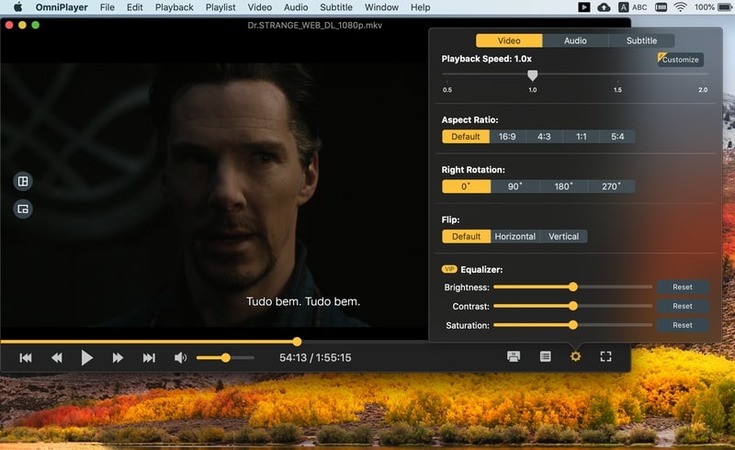Click the cloud upload status icon
The width and height of the screenshot is (735, 450).
coord(604,7)
